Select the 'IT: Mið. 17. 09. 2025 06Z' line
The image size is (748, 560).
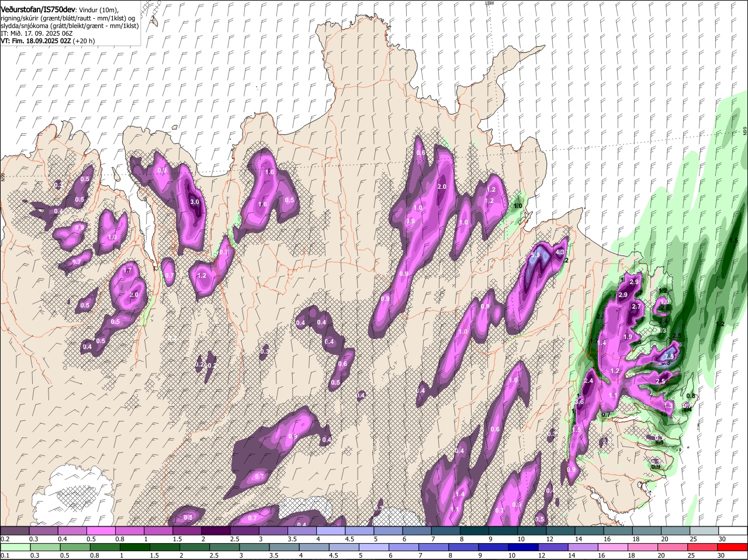point(37,33)
